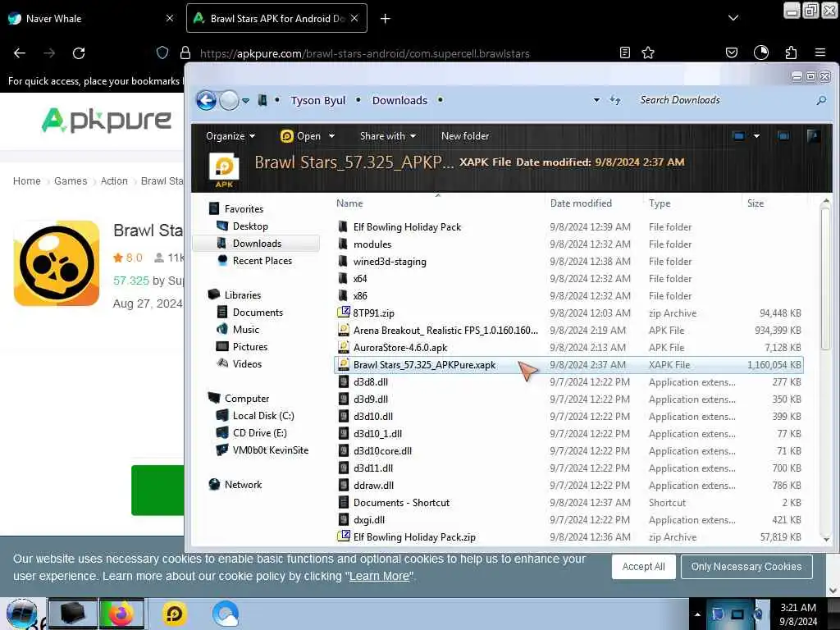Expand the address bar history dropdown

[x=596, y=100]
